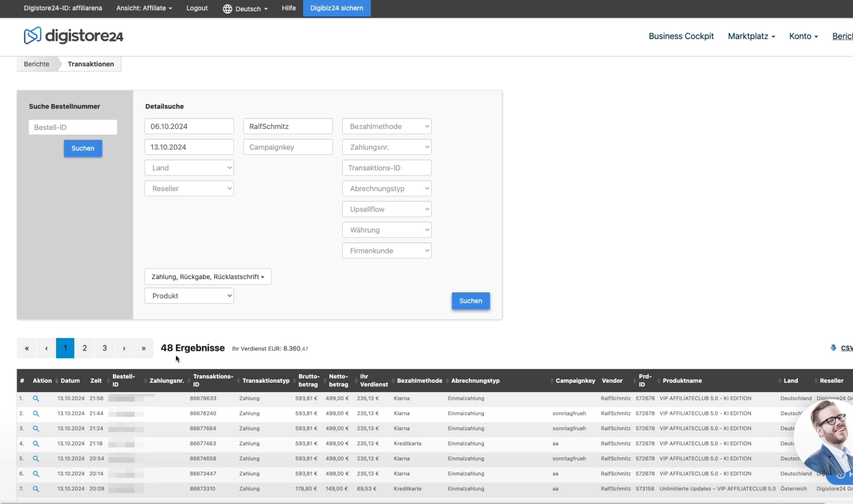Viewport: 853px width, 504px height.
Task: Click the RalfSchmitz vendor field
Action: pos(288,126)
